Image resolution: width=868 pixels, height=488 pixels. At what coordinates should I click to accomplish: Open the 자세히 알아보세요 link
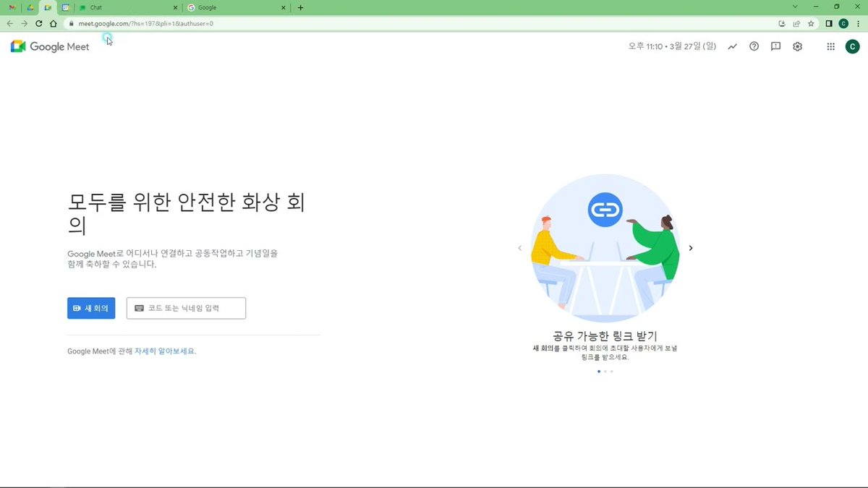point(165,351)
